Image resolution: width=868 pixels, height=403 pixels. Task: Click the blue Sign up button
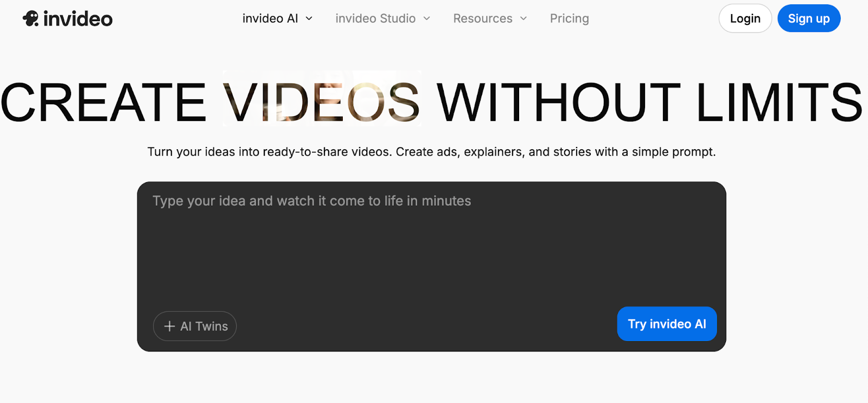(809, 18)
